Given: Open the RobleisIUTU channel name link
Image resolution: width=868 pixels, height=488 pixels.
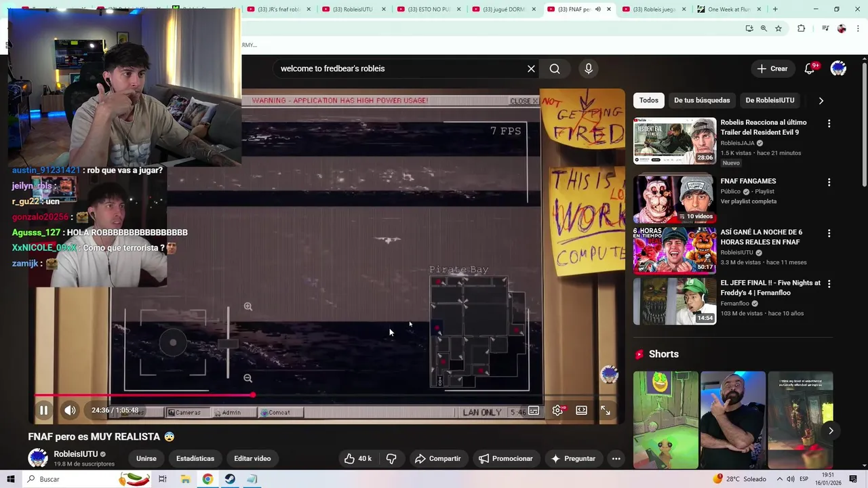Looking at the screenshot, I should (x=76, y=454).
